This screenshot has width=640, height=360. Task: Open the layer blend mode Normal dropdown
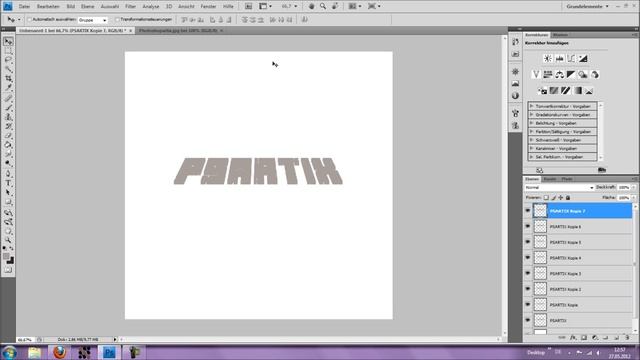pos(559,187)
